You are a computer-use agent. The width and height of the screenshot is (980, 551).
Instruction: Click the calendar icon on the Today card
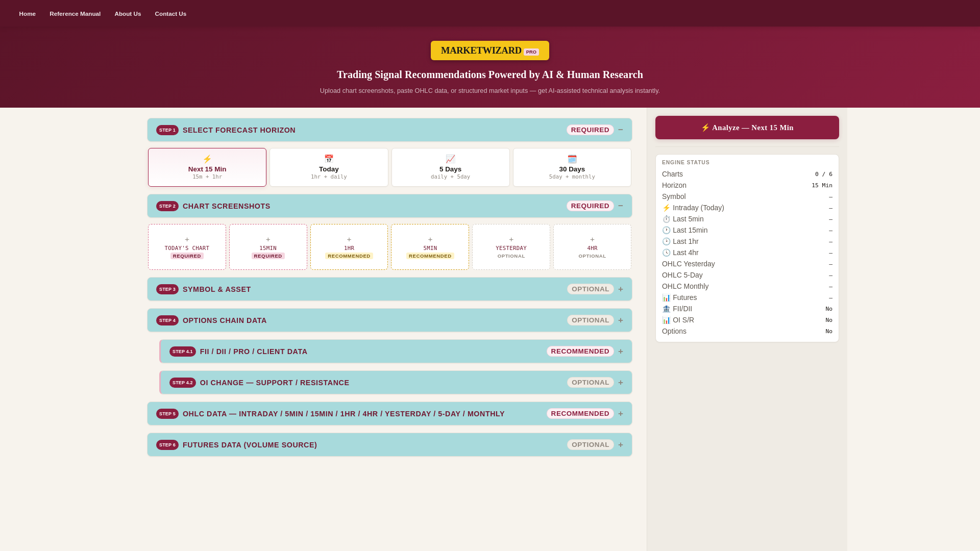(x=329, y=159)
